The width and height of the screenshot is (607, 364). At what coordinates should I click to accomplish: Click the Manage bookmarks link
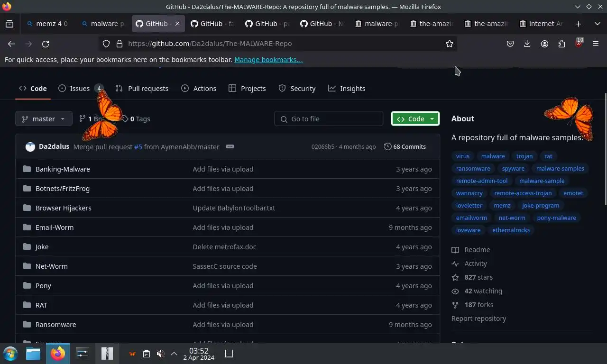point(268,60)
